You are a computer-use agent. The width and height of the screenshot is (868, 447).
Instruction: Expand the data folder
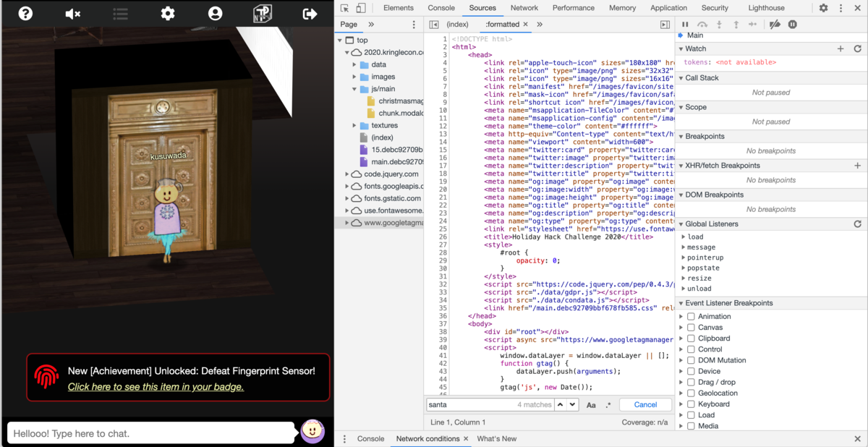coord(355,64)
